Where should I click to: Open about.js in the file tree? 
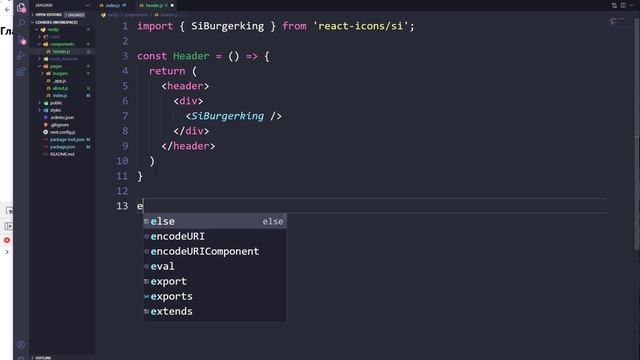click(x=60, y=88)
